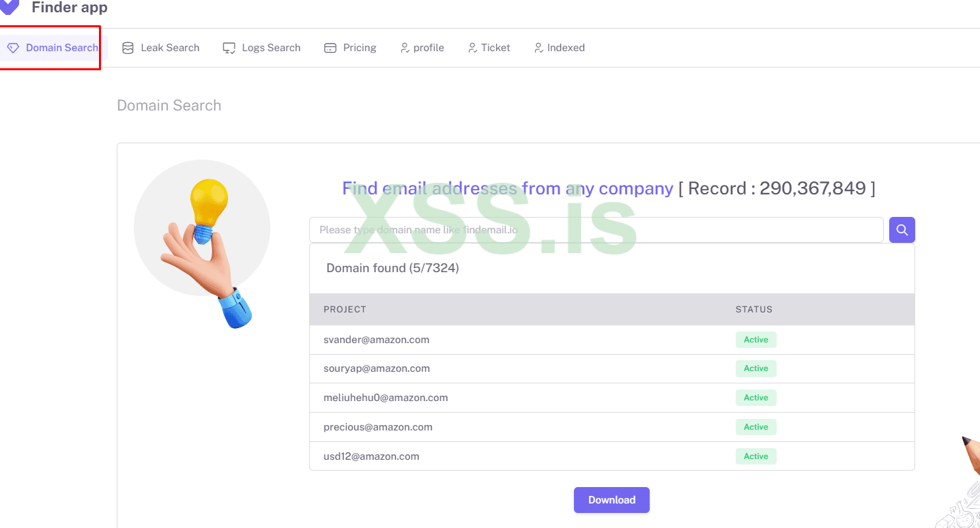Click the user icon beside Indexed

538,48
